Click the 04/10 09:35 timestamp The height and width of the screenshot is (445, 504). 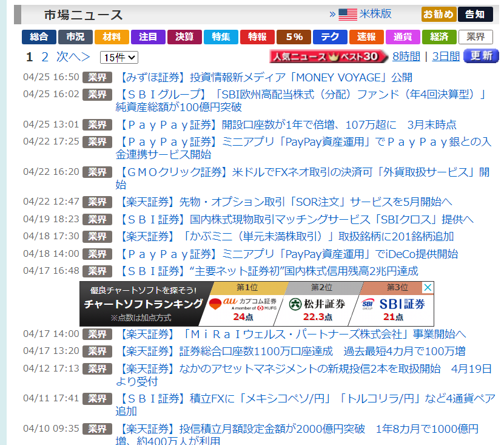51,429
